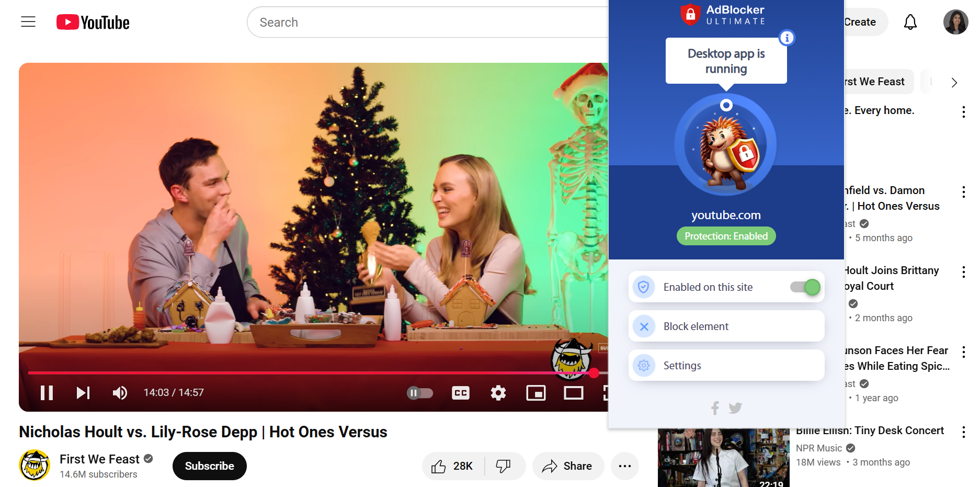Pause the video
Viewport: 980px width, 487px height.
pos(47,392)
